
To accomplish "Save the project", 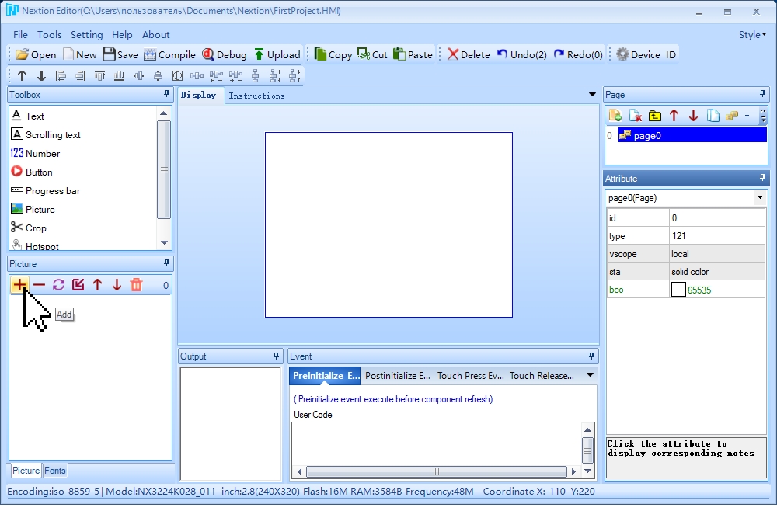I will coord(120,54).
